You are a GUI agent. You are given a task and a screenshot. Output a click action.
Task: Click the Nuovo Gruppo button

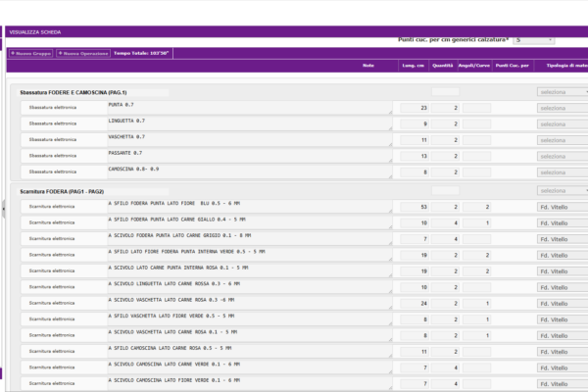(x=31, y=53)
